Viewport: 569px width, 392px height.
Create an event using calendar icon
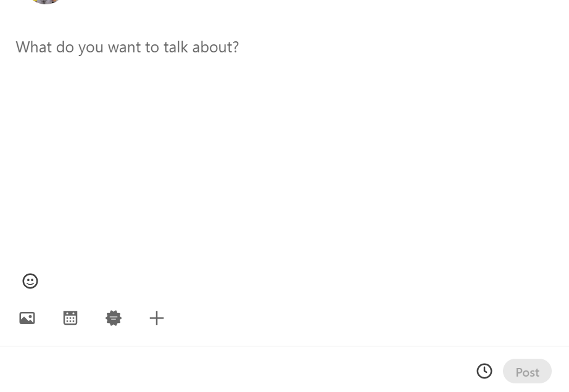click(70, 318)
